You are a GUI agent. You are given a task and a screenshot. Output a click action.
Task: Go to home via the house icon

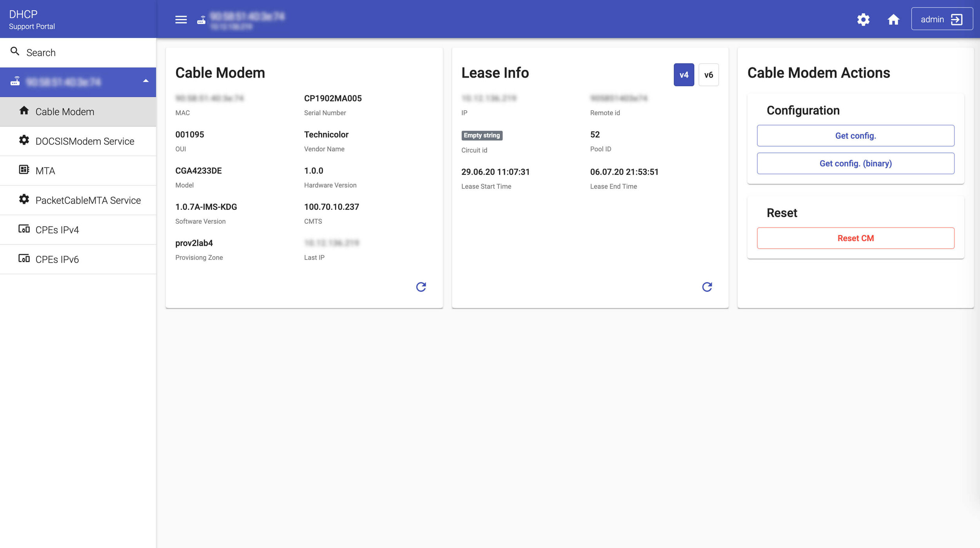tap(893, 19)
